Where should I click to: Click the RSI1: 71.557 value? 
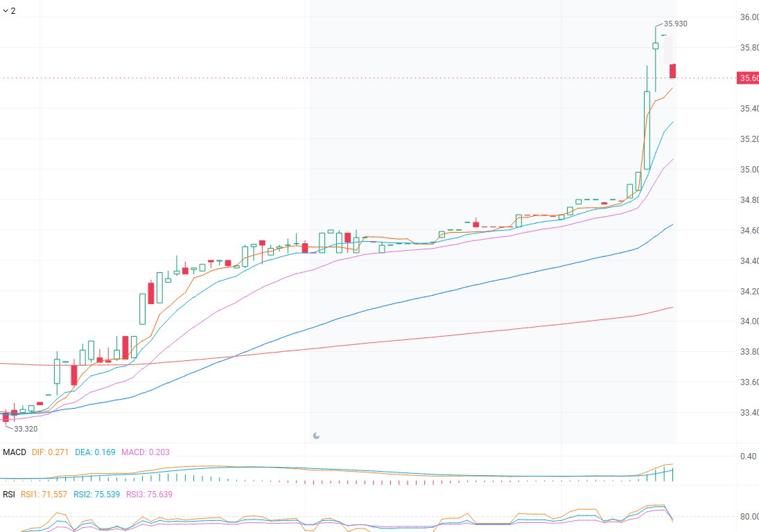click(x=44, y=495)
